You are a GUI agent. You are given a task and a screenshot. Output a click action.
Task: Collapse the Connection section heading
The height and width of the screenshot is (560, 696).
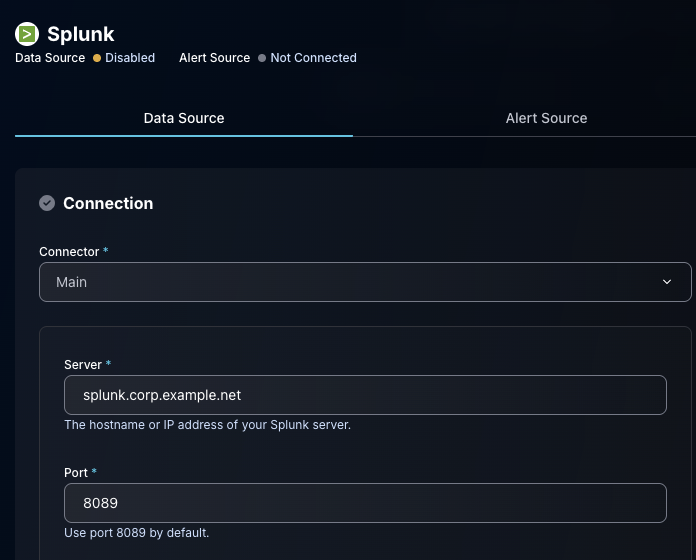click(x=108, y=203)
